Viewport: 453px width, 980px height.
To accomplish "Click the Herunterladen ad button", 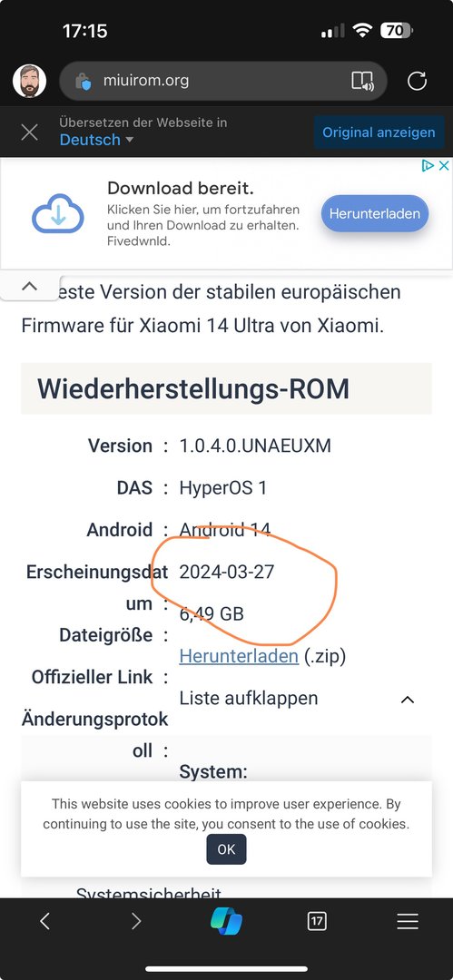I will click(375, 214).
